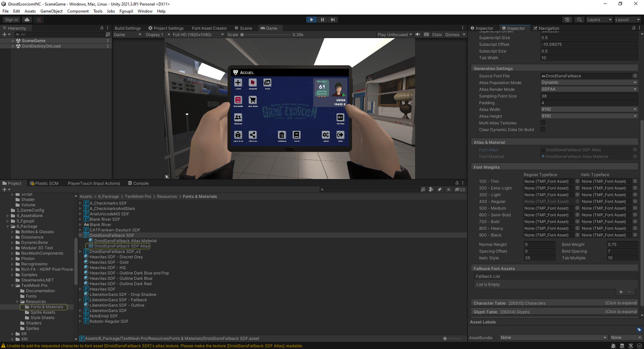Click the search by type icon in Project search bar
The image size is (644, 349).
click(431, 189)
